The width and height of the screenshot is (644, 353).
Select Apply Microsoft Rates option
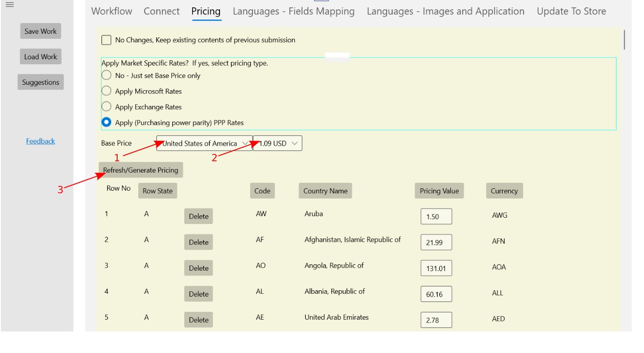(x=106, y=91)
